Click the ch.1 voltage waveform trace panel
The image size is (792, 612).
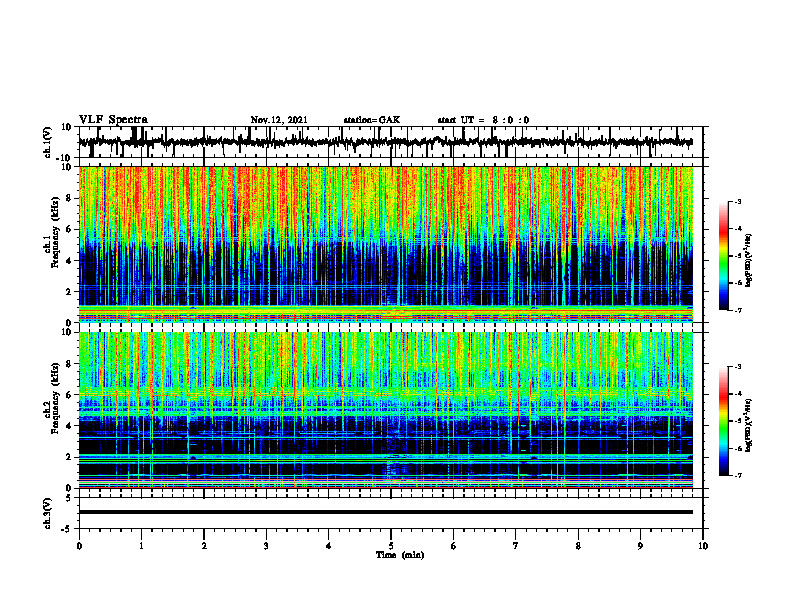click(391, 142)
